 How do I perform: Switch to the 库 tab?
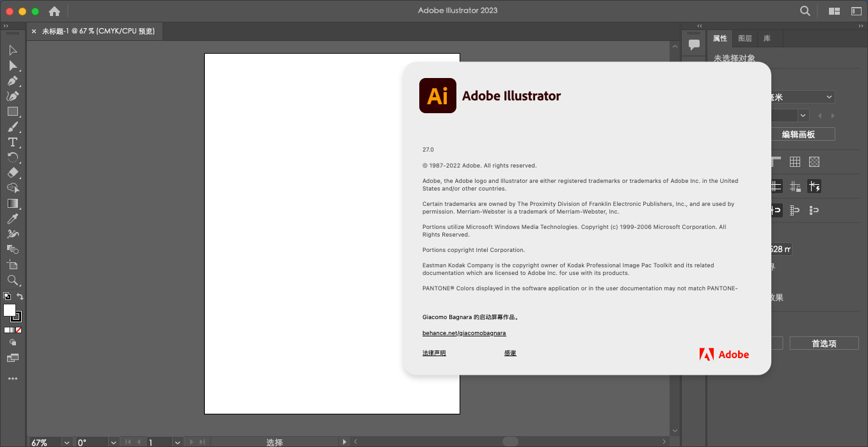[767, 38]
